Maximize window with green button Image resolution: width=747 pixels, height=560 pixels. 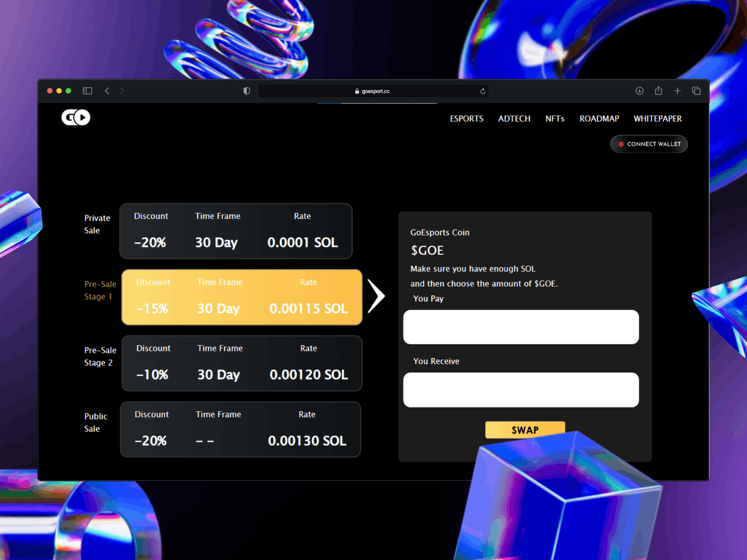(68, 91)
